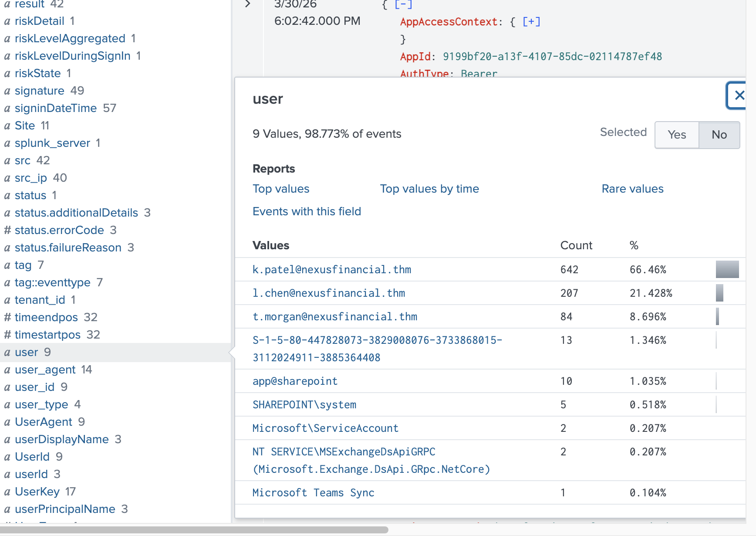The width and height of the screenshot is (756, 536).
Task: Close the user field popup
Action: pos(737,95)
